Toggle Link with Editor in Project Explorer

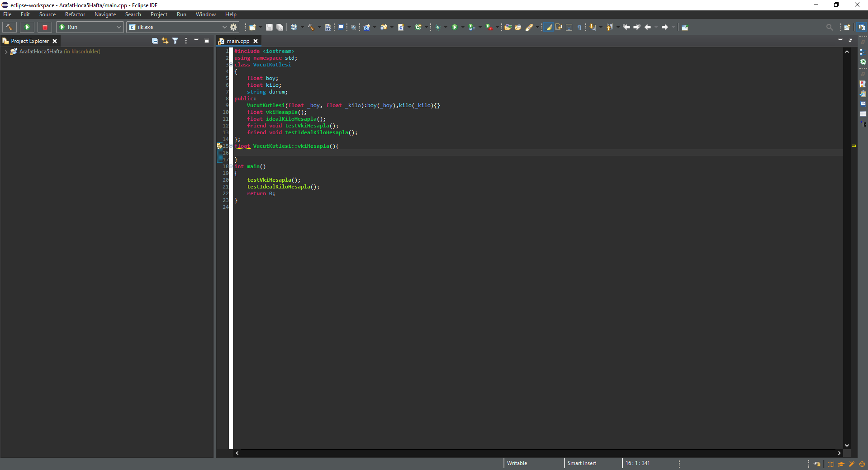pos(165,41)
